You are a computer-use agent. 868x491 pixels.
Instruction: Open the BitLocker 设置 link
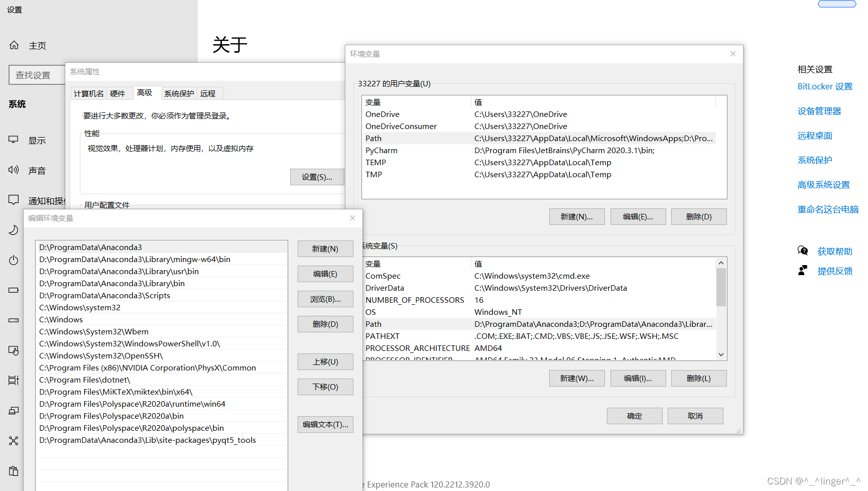[x=825, y=86]
